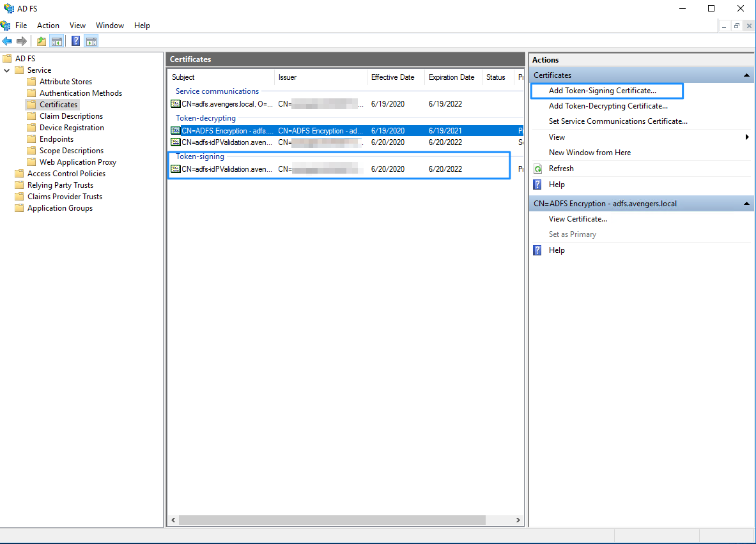Toggle the Show/Hide Action Pane toolbar icon
Screen dimensions: 756x544
[91, 41]
